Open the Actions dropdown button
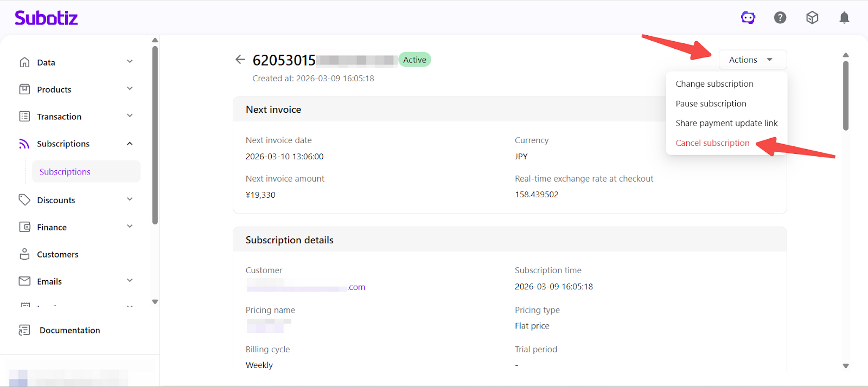 (x=752, y=60)
